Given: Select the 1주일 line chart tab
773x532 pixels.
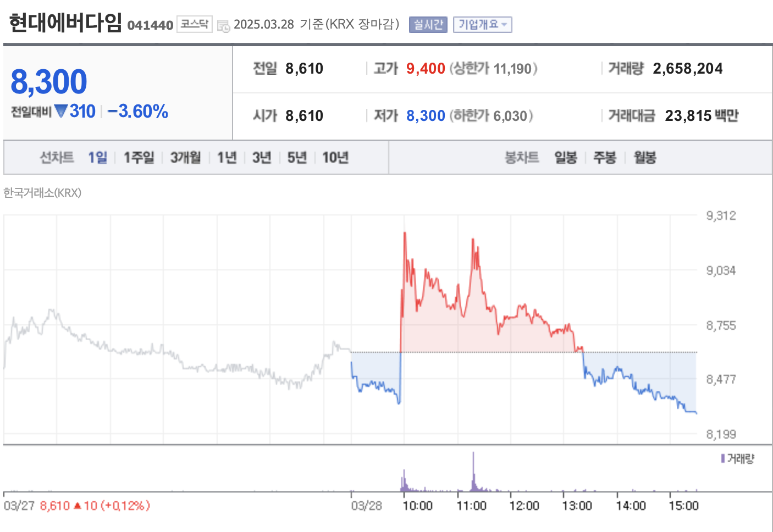Looking at the screenshot, I should pyautogui.click(x=139, y=158).
